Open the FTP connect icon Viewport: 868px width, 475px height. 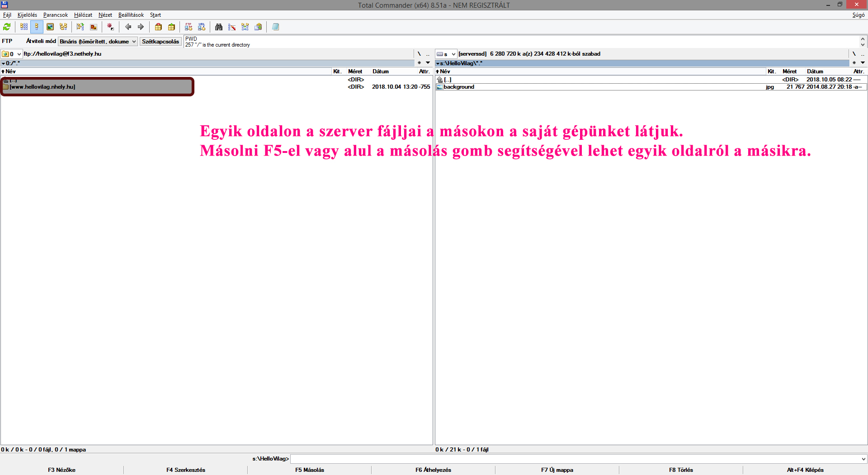(189, 27)
